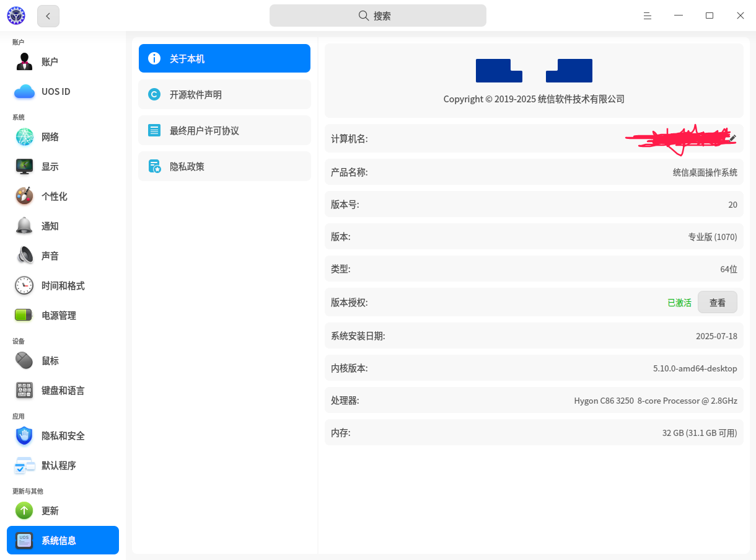Screen dimensions: 756x560
Task: Open the 更新 green arrow icon
Action: click(24, 510)
